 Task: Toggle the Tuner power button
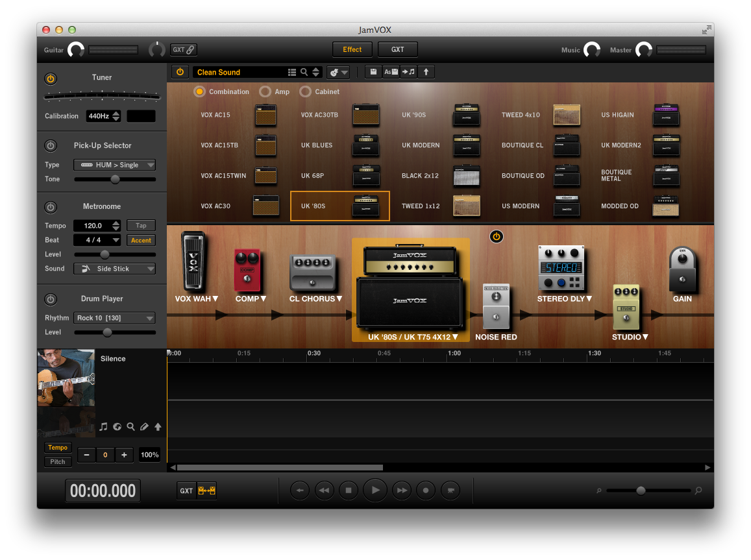coord(51,77)
